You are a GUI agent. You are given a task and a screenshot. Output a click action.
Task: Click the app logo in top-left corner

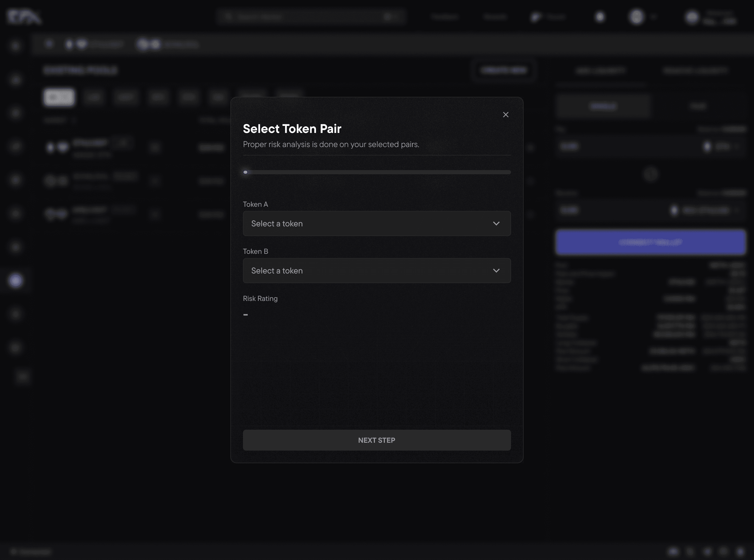coord(24,16)
